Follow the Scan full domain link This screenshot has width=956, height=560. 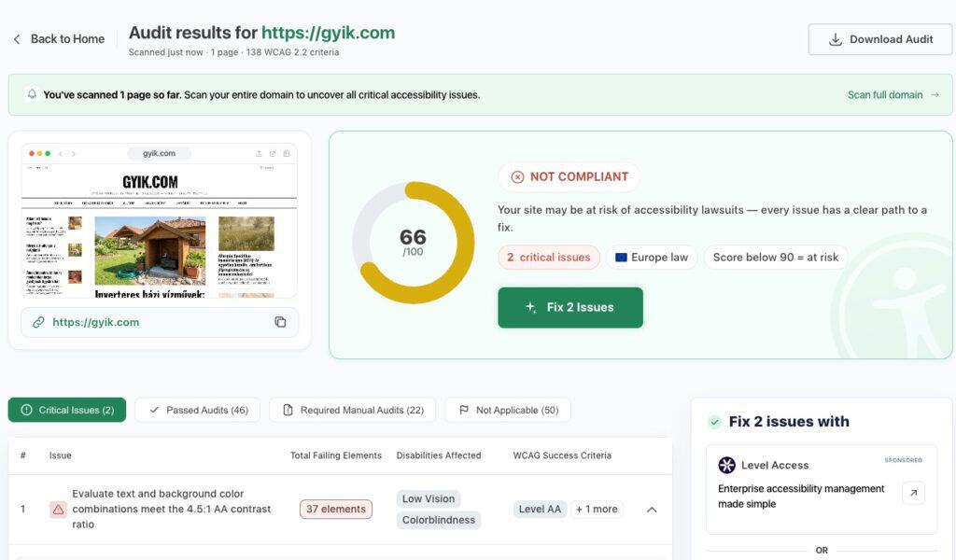(x=893, y=95)
